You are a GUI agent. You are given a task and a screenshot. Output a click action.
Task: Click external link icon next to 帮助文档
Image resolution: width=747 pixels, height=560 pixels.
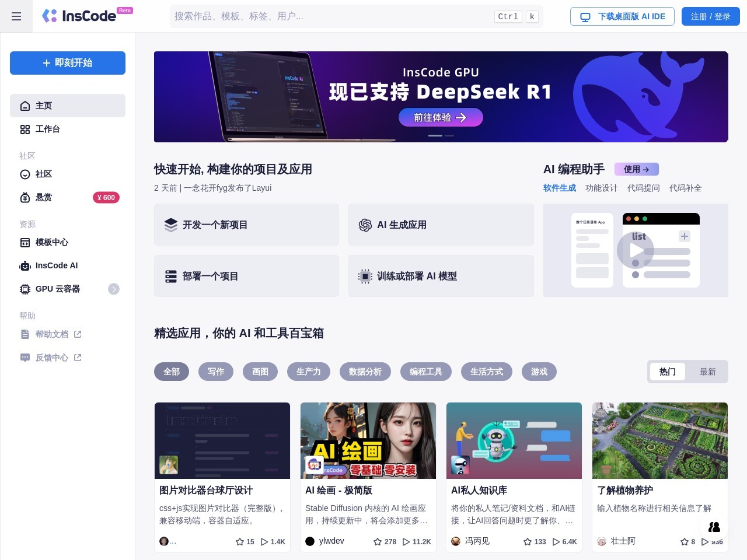click(78, 334)
